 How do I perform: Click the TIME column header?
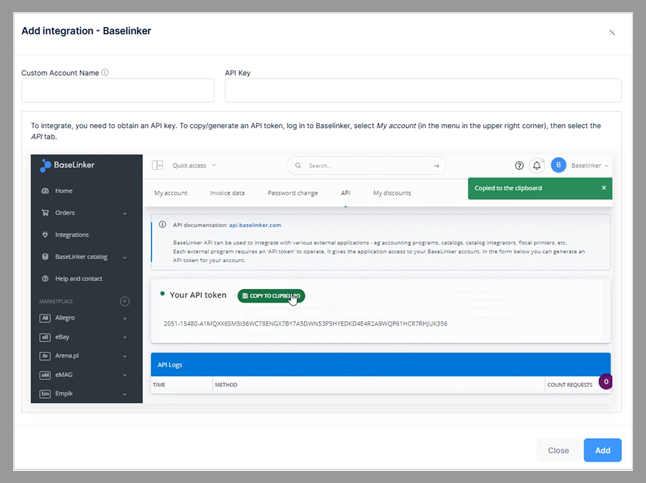click(x=159, y=385)
